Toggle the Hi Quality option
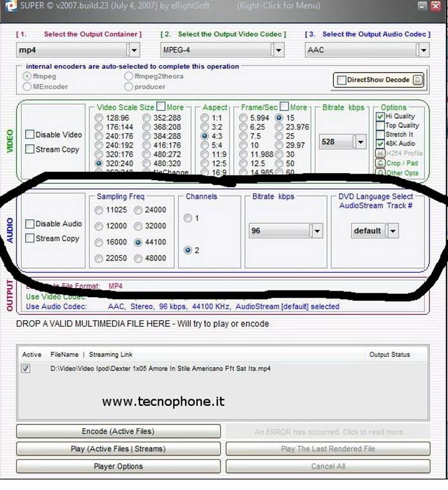Image resolution: width=448 pixels, height=490 pixels. (x=380, y=116)
